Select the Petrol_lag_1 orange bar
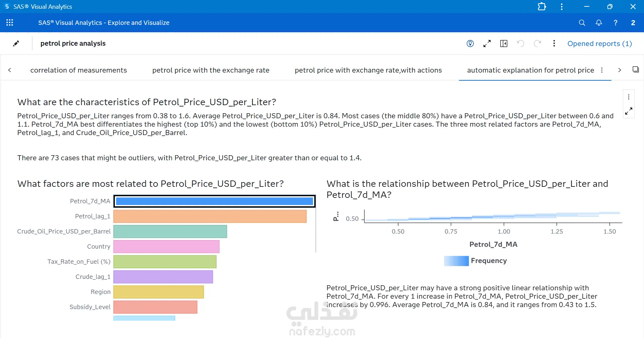 click(x=210, y=216)
